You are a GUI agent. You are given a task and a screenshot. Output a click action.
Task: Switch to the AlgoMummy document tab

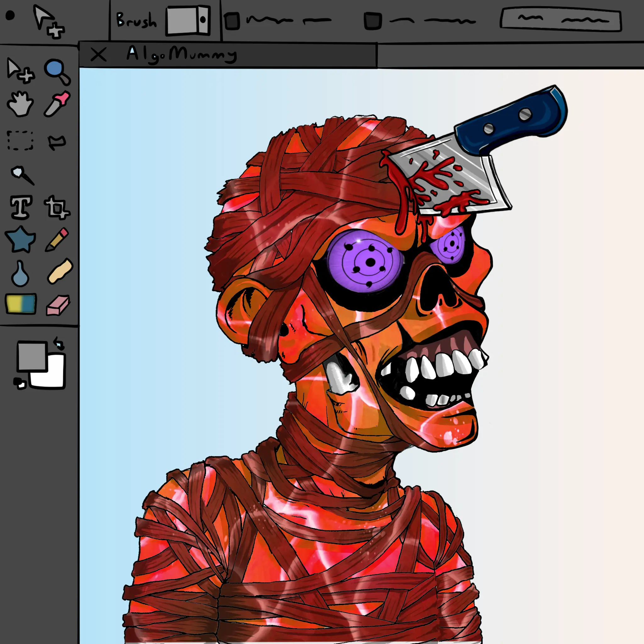[228, 55]
